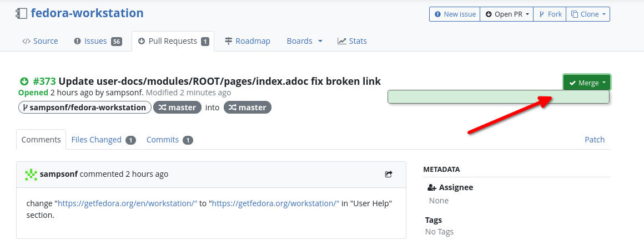The image size is (644, 245).
Task: Open the Boards dropdown menu
Action: click(x=304, y=41)
